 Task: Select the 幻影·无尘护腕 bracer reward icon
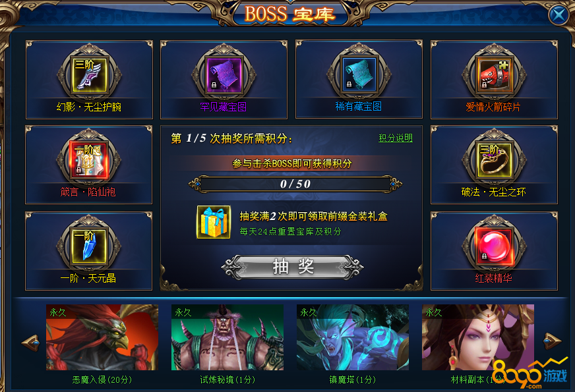(90, 74)
